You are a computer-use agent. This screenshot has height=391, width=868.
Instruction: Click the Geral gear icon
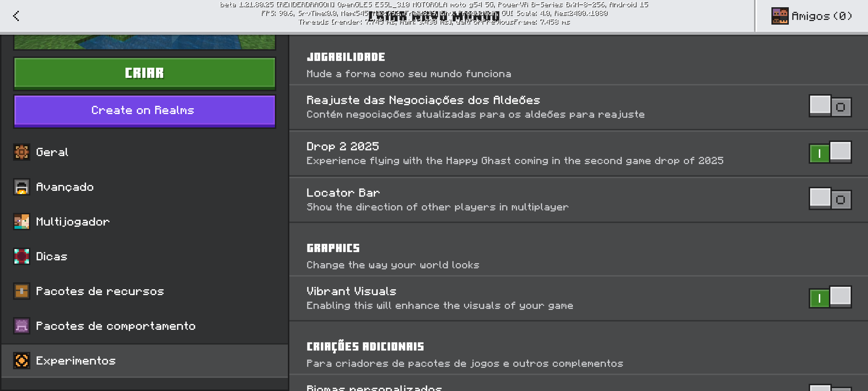click(x=22, y=152)
